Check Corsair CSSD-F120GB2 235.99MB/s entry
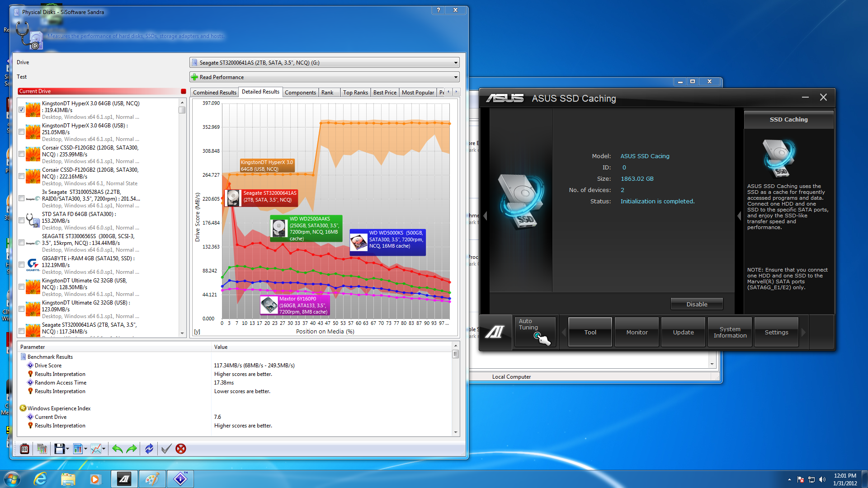Viewport: 868px width, 488px height. click(21, 154)
